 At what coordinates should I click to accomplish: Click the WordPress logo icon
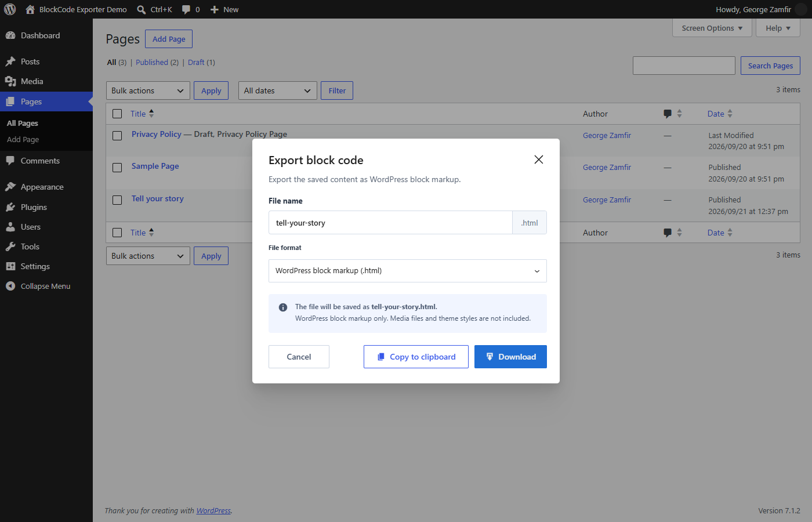pyautogui.click(x=10, y=9)
